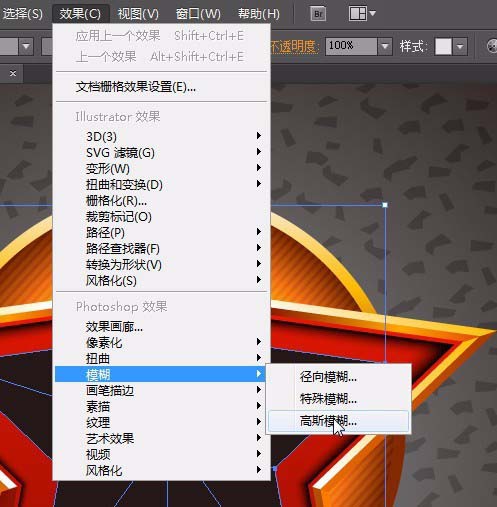
Task: Click the 样式 style swatch
Action: pyautogui.click(x=444, y=46)
